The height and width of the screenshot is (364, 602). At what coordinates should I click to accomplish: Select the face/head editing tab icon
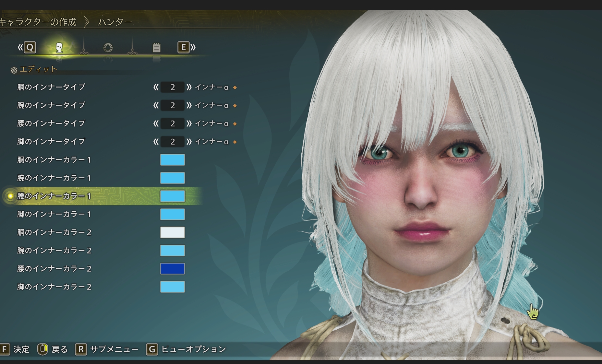click(x=59, y=48)
